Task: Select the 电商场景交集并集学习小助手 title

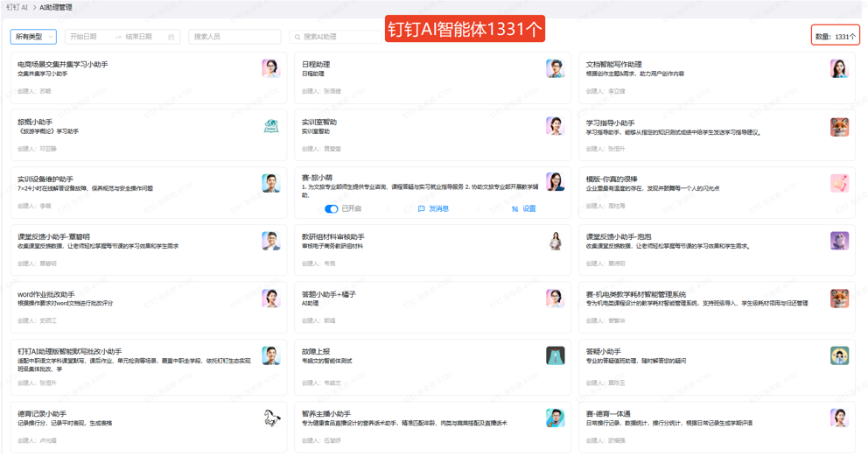Action: (62, 64)
